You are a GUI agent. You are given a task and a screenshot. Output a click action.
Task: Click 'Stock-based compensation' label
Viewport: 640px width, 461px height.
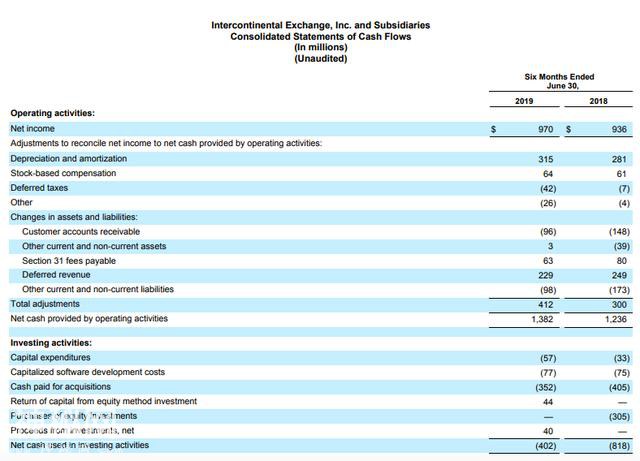[63, 173]
